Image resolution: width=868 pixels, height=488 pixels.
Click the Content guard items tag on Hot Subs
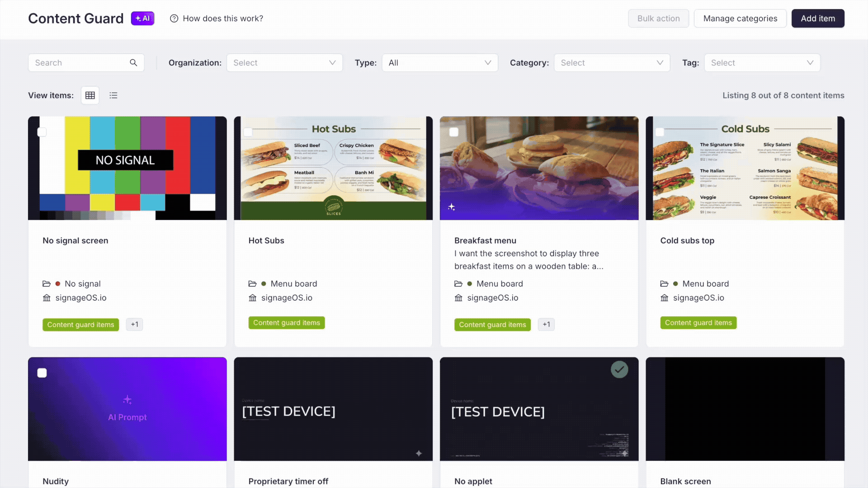pyautogui.click(x=287, y=323)
